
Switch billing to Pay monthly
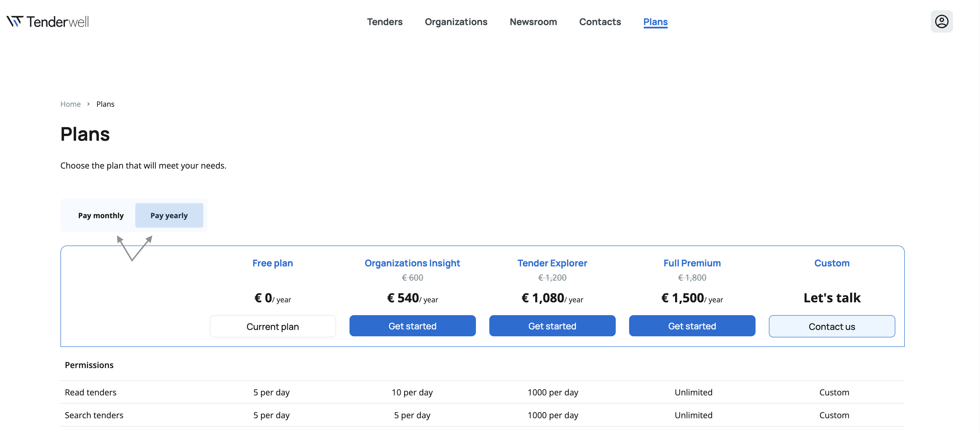click(101, 215)
